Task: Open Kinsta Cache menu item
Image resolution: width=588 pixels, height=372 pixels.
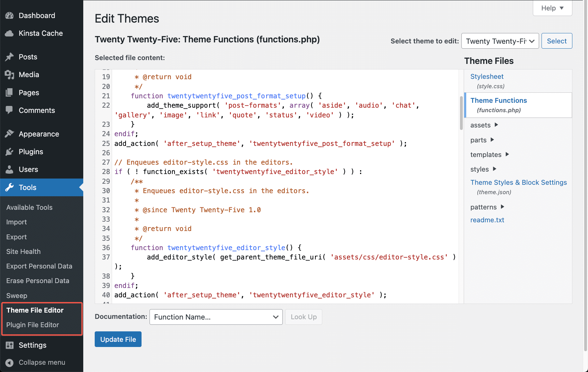Action: point(42,33)
